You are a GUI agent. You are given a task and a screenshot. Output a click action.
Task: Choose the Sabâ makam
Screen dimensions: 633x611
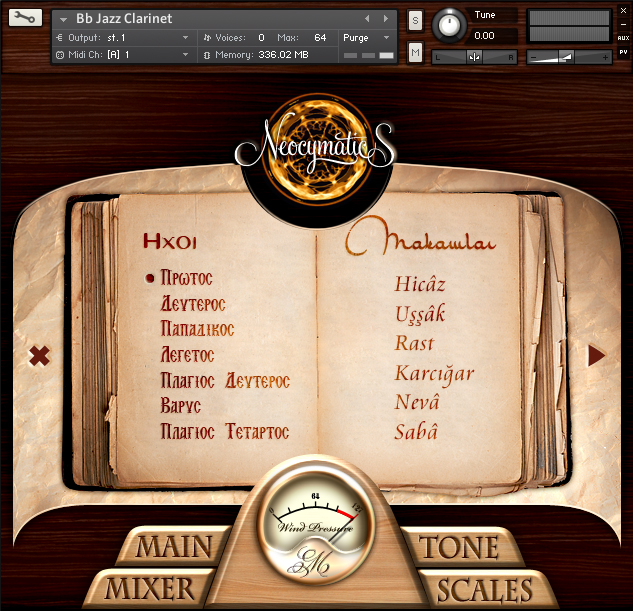coord(416,431)
